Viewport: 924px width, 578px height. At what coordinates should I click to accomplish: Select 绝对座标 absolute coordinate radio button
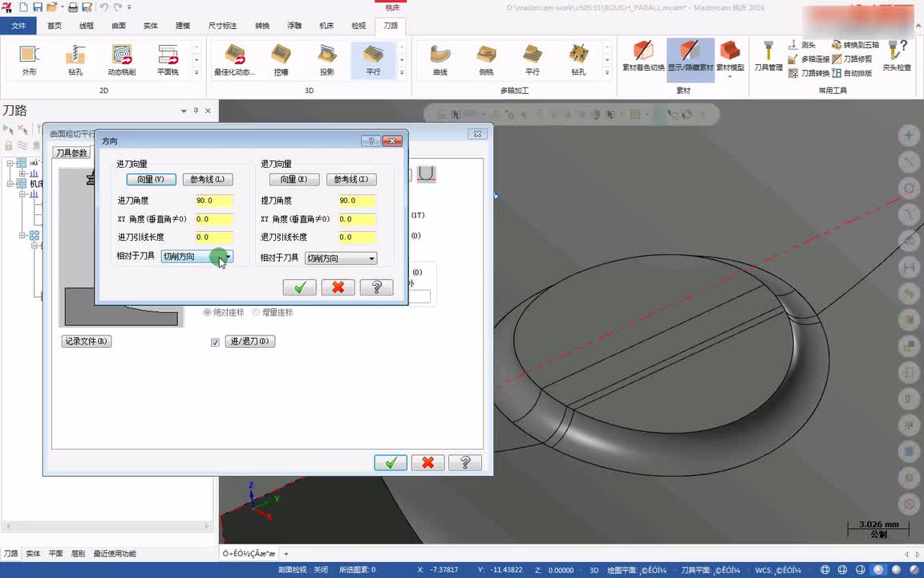[207, 312]
